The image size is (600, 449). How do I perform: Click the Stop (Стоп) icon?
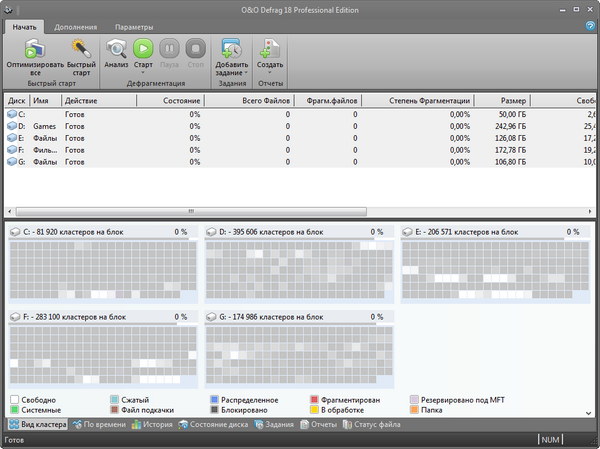point(196,48)
